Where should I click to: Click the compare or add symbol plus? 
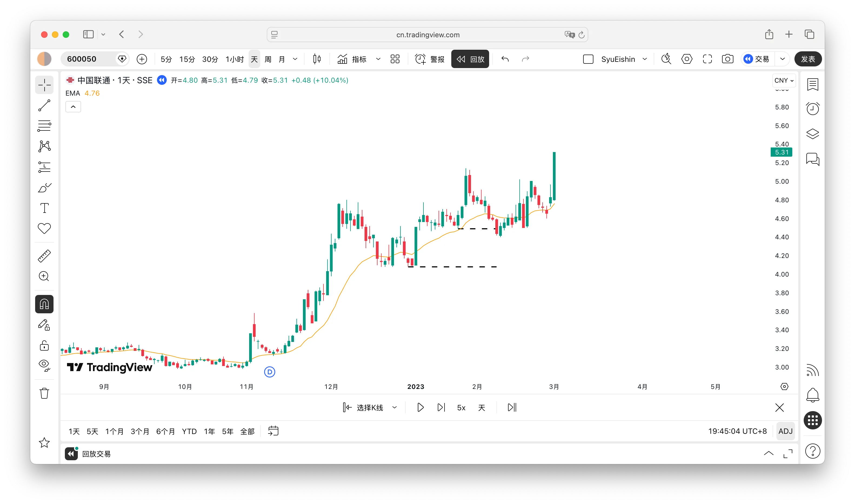(x=142, y=59)
